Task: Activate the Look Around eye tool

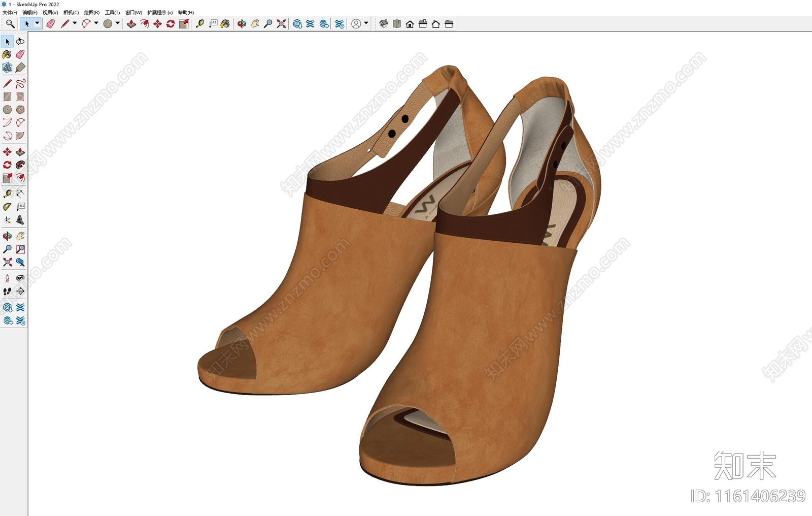Action: point(20,278)
